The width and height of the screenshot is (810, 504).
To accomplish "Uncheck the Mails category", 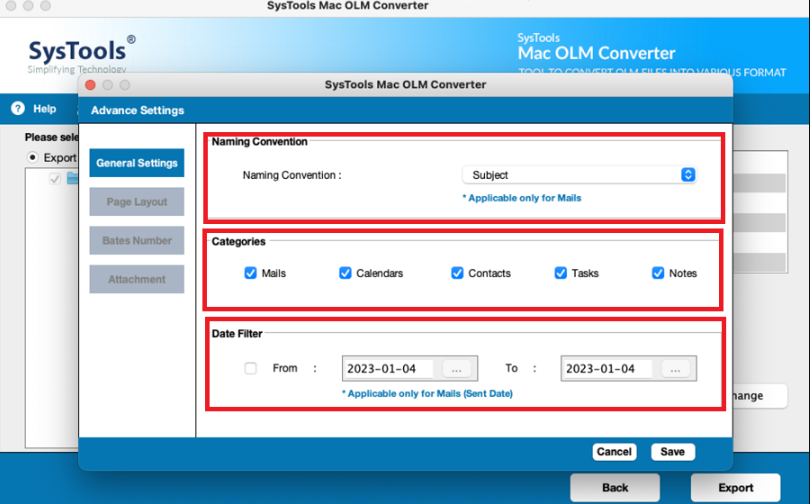I will [251, 273].
